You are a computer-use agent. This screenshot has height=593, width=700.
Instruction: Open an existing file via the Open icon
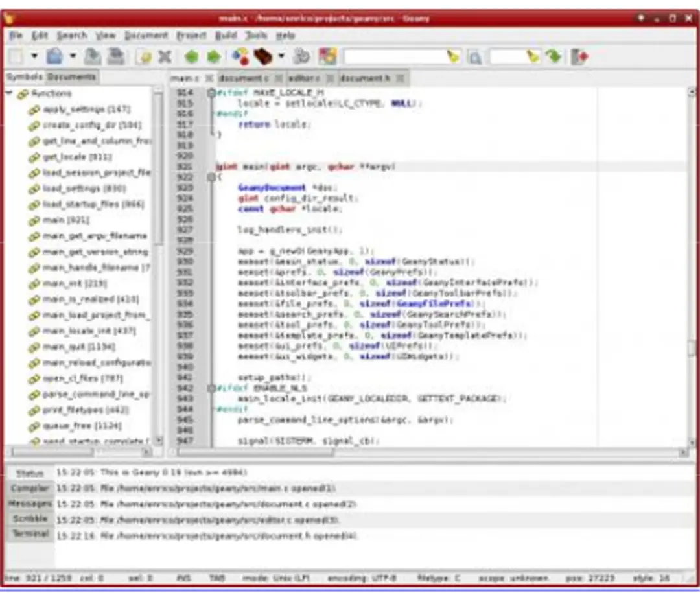point(55,57)
